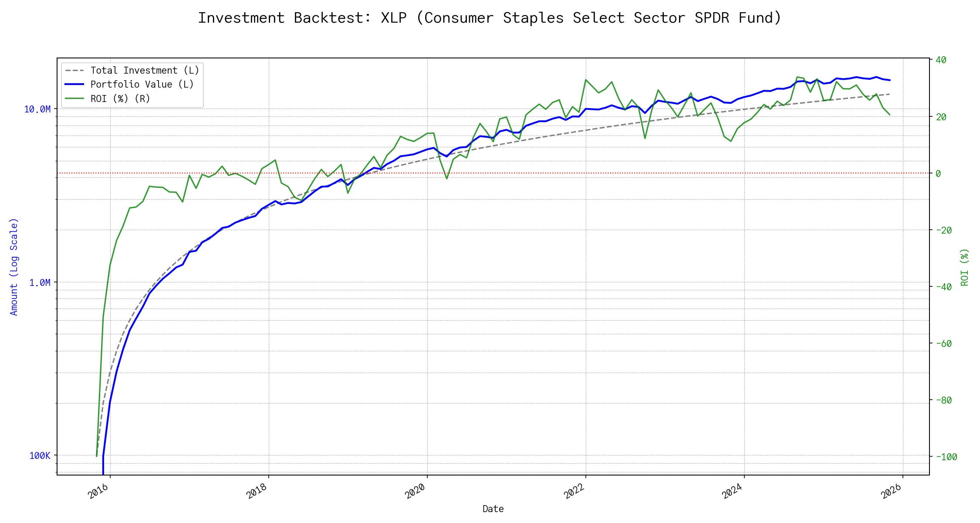This screenshot has height=523, width=980.
Task: Click the 100K left axis label
Action: pos(40,456)
